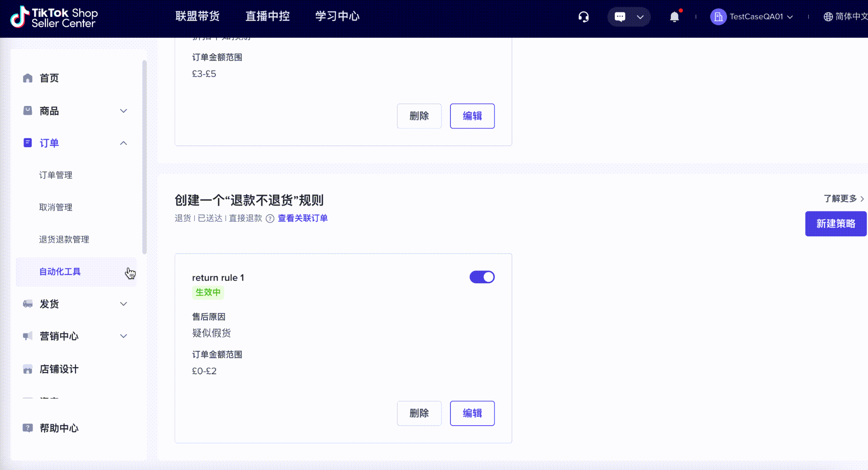The height and width of the screenshot is (470, 868).
Task: Open the notifications bell
Action: (674, 17)
